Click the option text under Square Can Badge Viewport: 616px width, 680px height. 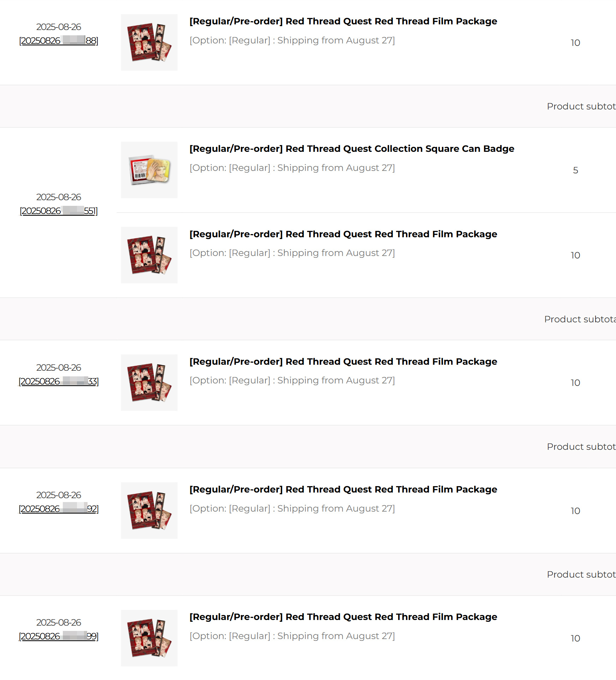[292, 168]
